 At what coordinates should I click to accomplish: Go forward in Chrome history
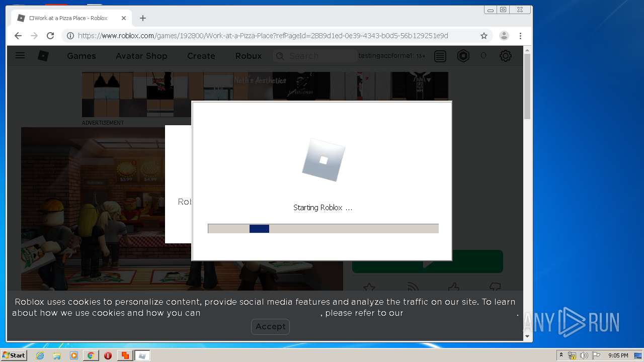[34, 36]
